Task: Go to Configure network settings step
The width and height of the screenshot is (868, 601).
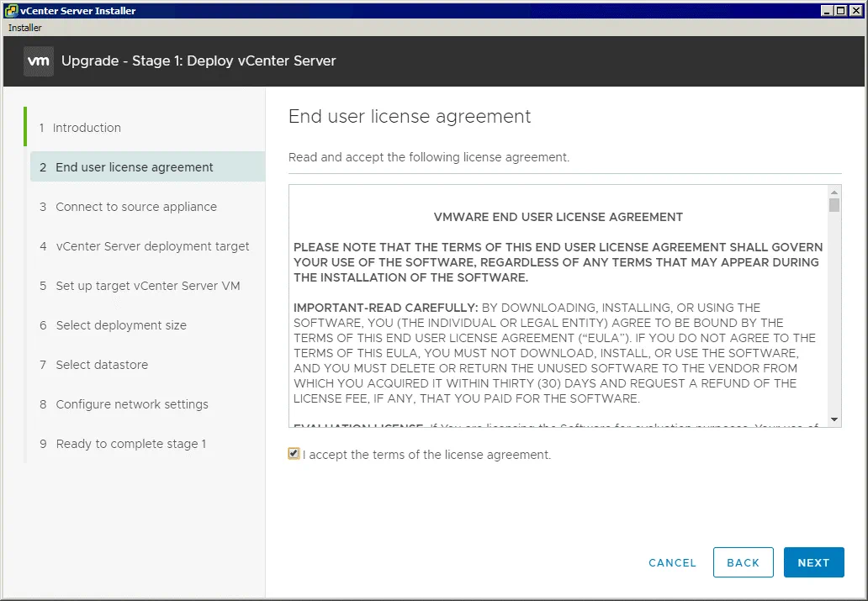Action: (132, 404)
